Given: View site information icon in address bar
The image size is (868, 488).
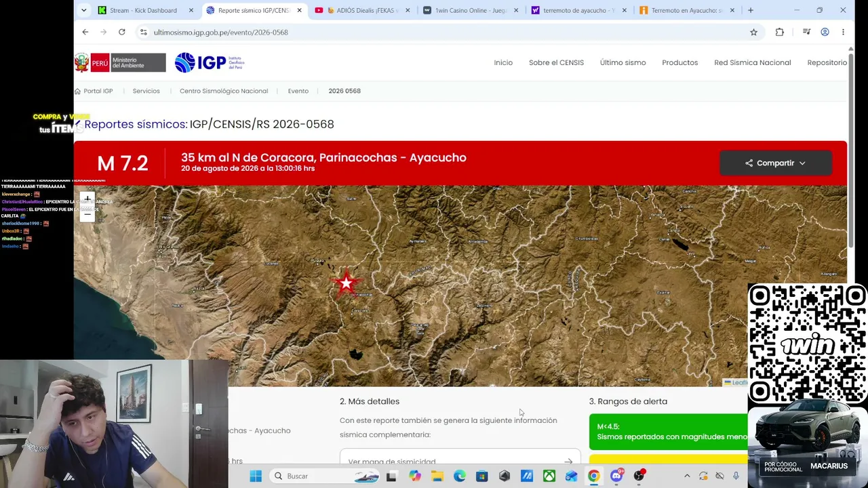Looking at the screenshot, I should [x=143, y=32].
